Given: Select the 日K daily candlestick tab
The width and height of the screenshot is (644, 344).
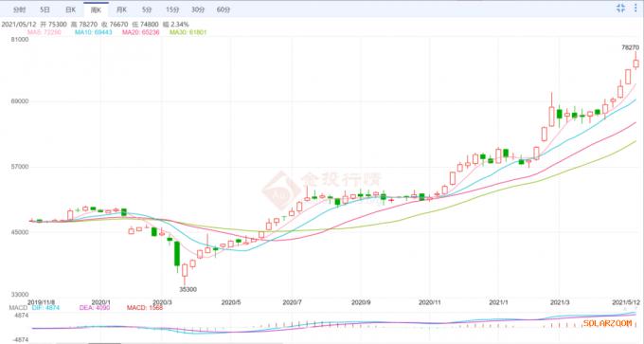Looking at the screenshot, I should [x=71, y=9].
